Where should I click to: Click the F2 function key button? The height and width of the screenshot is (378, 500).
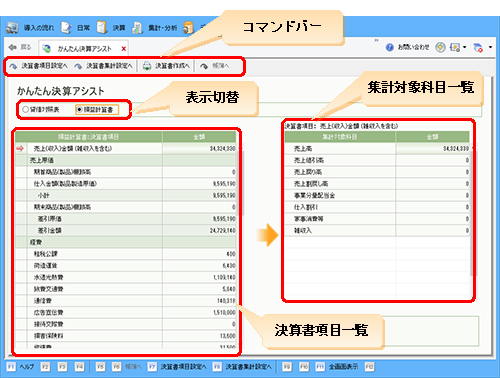45,367
